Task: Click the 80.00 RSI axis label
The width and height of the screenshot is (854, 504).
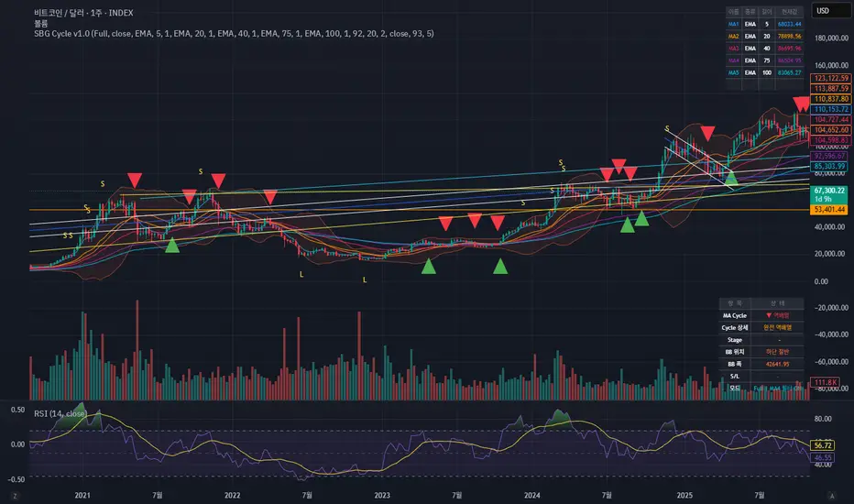Action: [x=823, y=419]
